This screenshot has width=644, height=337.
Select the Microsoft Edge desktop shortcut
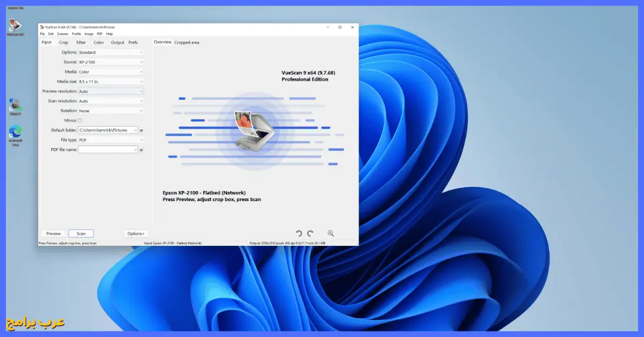[x=15, y=136]
